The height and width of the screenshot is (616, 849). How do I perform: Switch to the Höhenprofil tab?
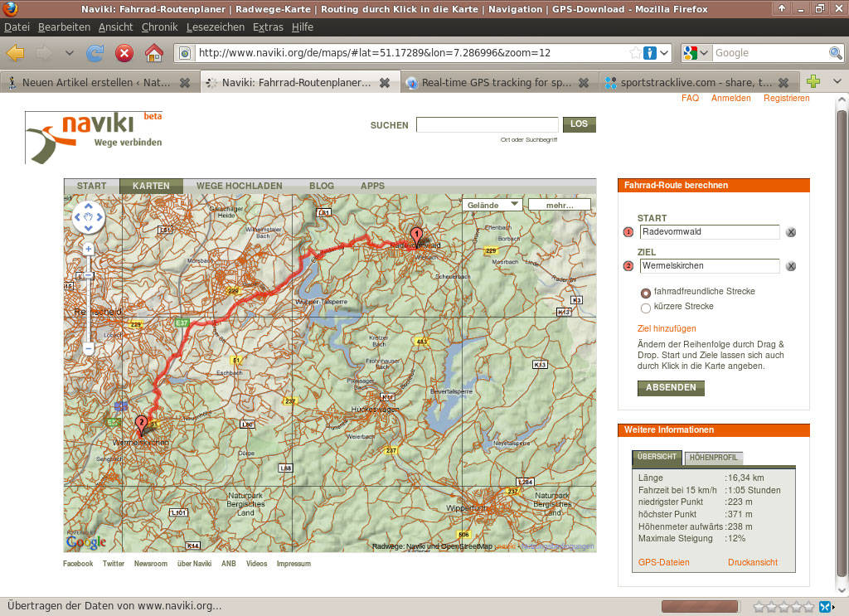point(715,458)
